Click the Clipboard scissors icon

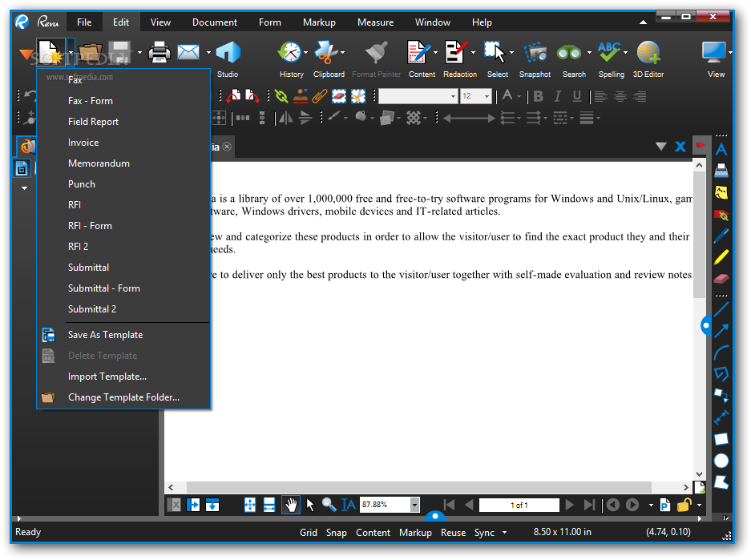tap(325, 53)
